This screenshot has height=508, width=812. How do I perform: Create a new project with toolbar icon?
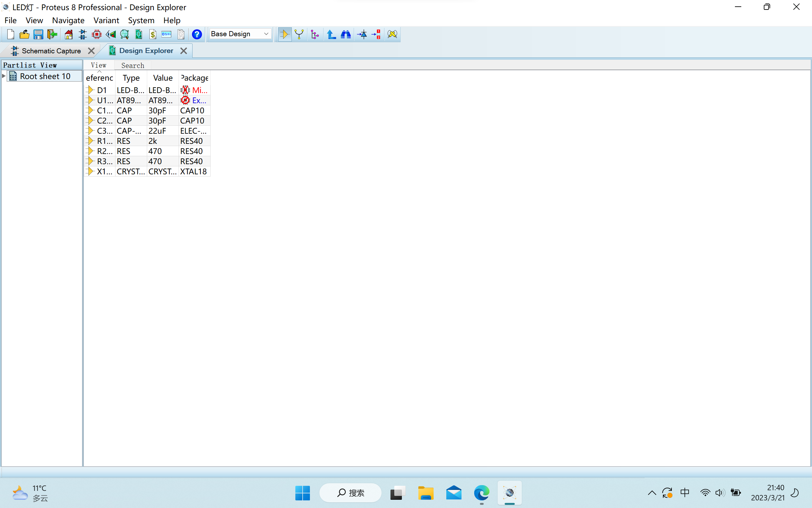pyautogui.click(x=10, y=34)
